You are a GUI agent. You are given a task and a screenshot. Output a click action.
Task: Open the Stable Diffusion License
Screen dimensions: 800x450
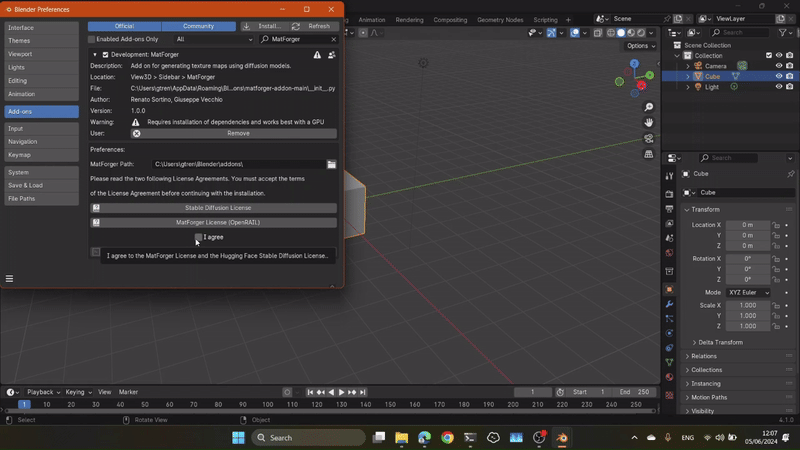(213, 208)
